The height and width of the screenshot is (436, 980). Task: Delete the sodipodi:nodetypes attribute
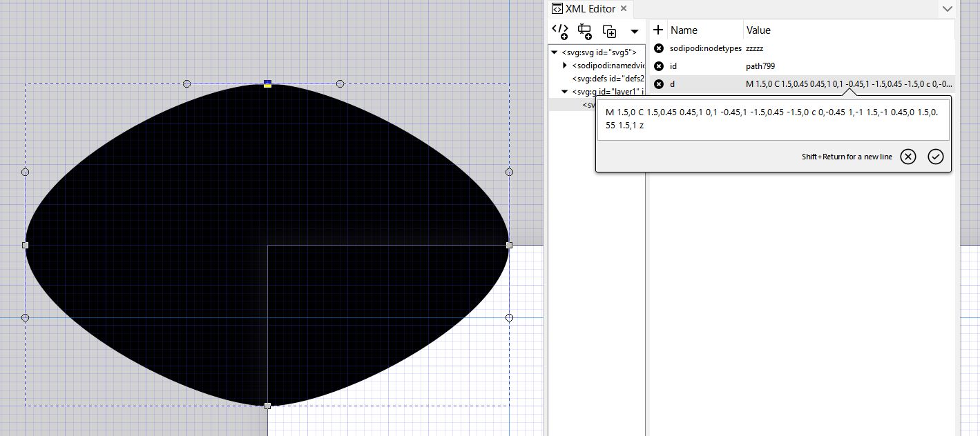[x=659, y=48]
